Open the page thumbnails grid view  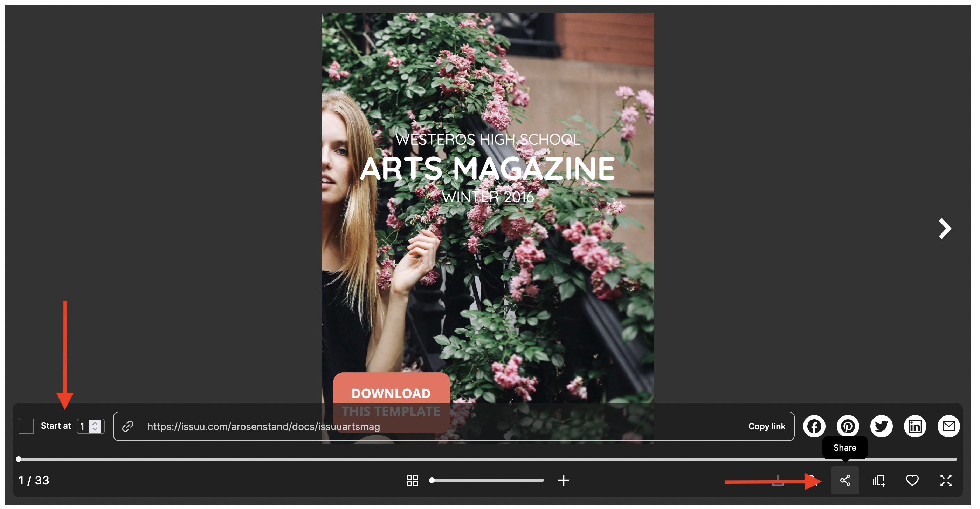coord(412,480)
